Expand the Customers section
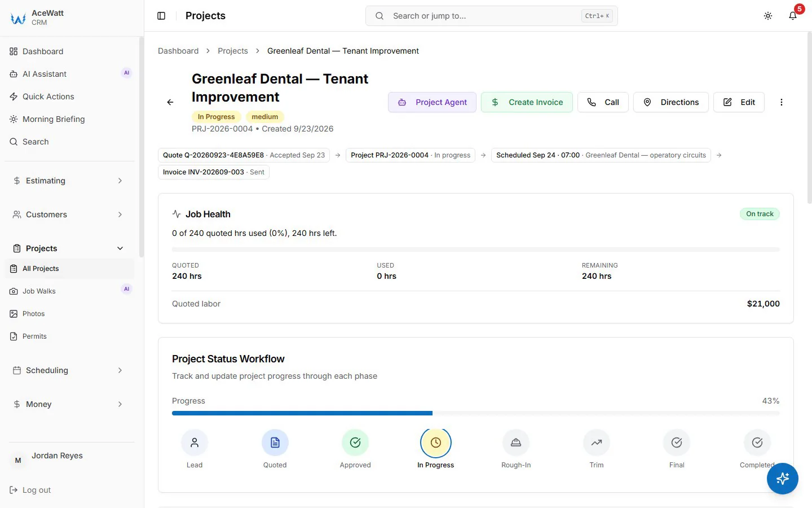Viewport: 812px width, 508px height. tap(68, 214)
